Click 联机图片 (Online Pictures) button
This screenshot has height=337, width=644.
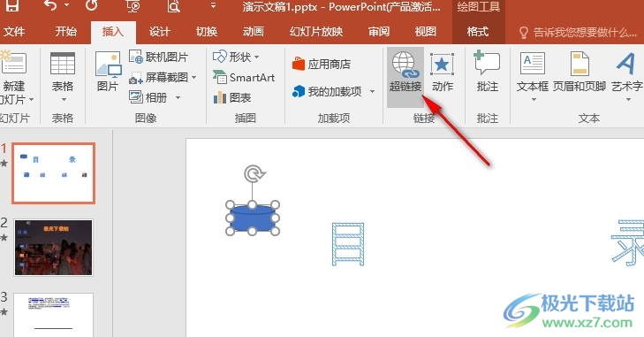[x=159, y=57]
